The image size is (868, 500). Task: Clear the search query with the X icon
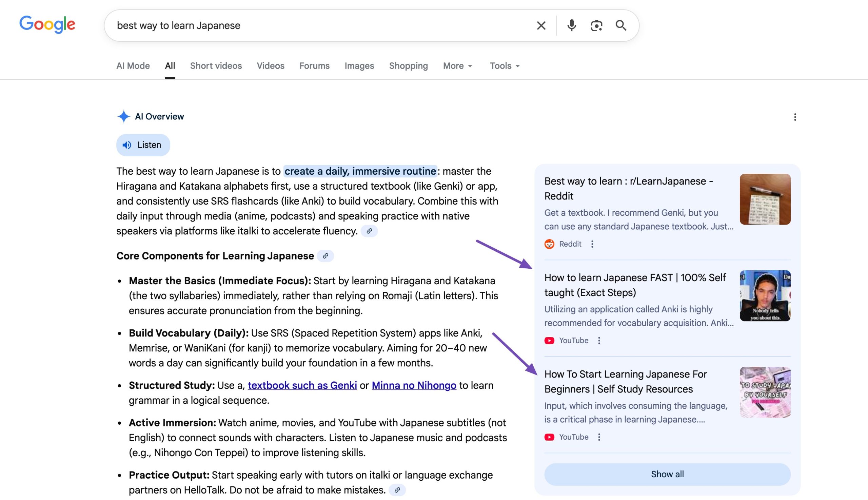(x=540, y=25)
